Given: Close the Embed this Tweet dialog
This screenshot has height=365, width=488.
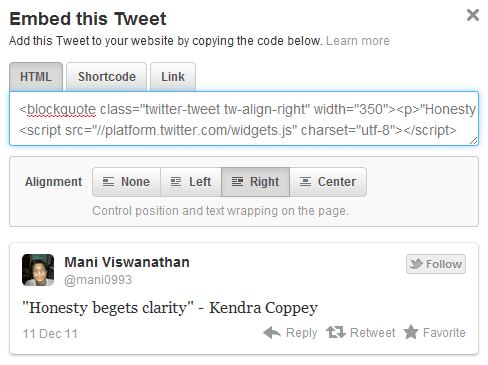Looking at the screenshot, I should pos(473,15).
